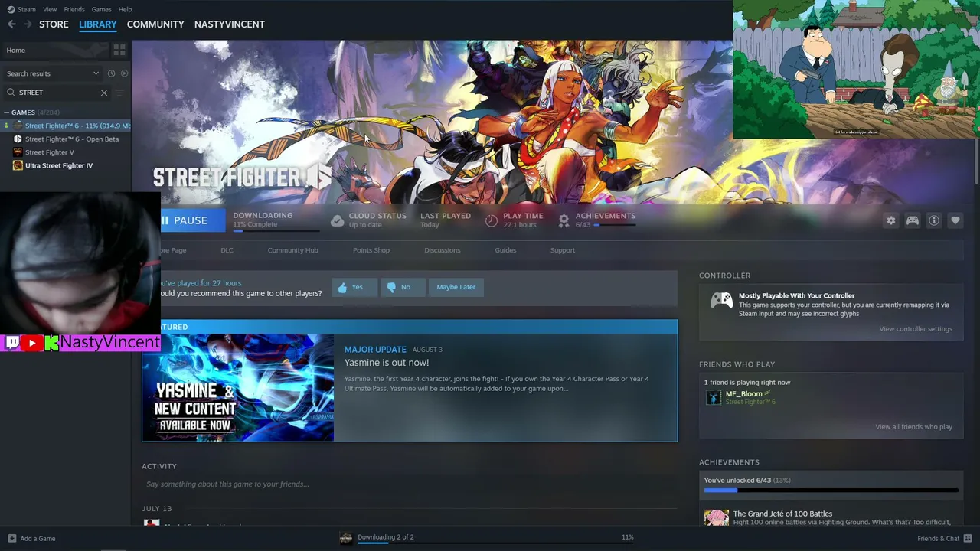Image resolution: width=980 pixels, height=551 pixels.
Task: Open Friends & Chat
Action: (945, 539)
